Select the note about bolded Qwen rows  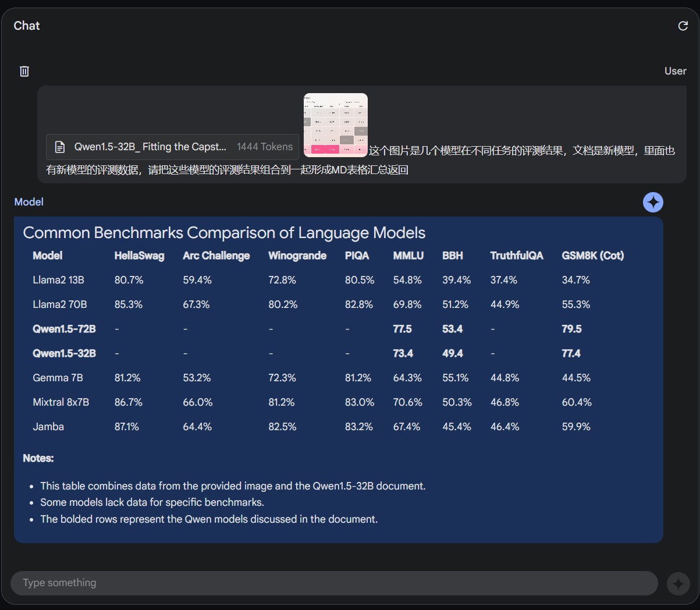(209, 519)
